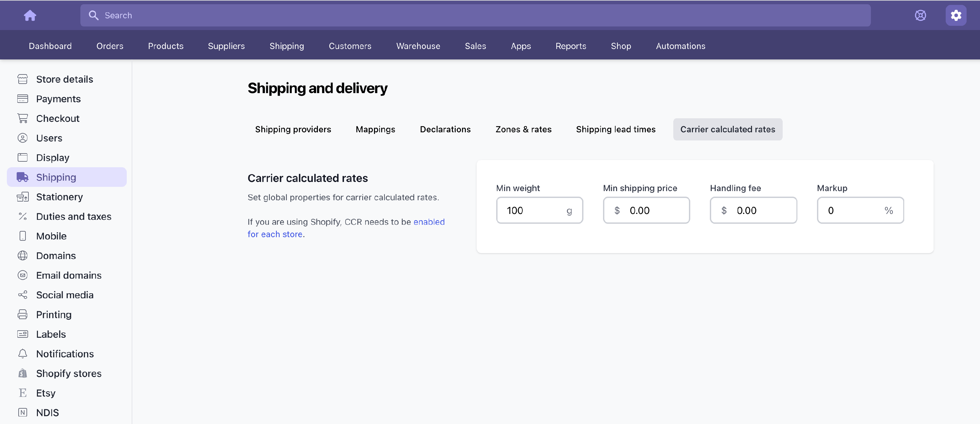Screen dimensions: 980x424
Task: Click the settings gear icon
Action: click(955, 15)
